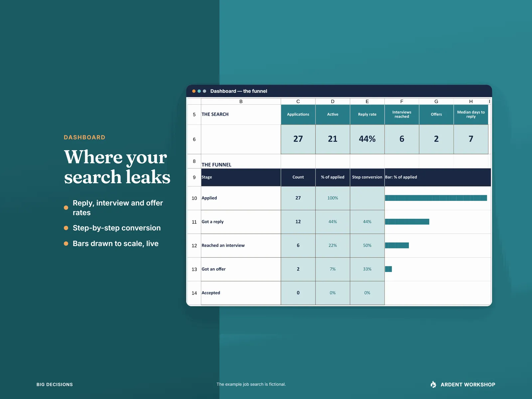This screenshot has width=532, height=399.
Task: Click the '% of applied' header cell
Action: point(333,177)
